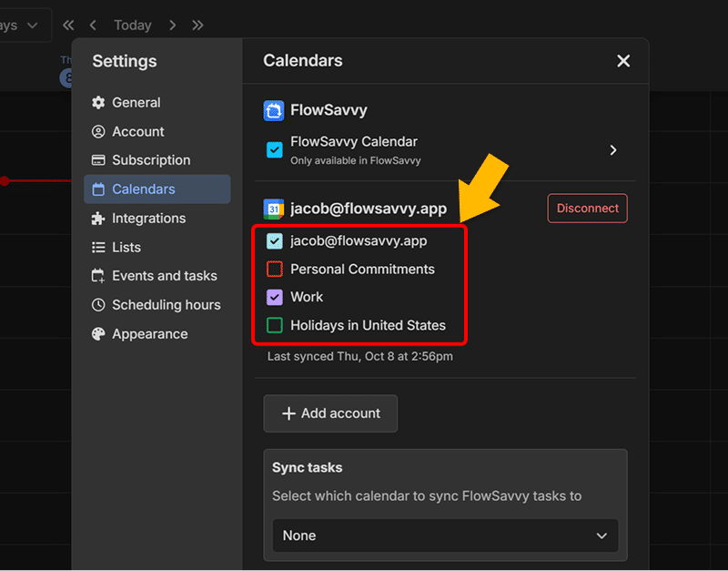Click the plus icon in Add account
This screenshot has height=571, width=728.
click(x=288, y=413)
